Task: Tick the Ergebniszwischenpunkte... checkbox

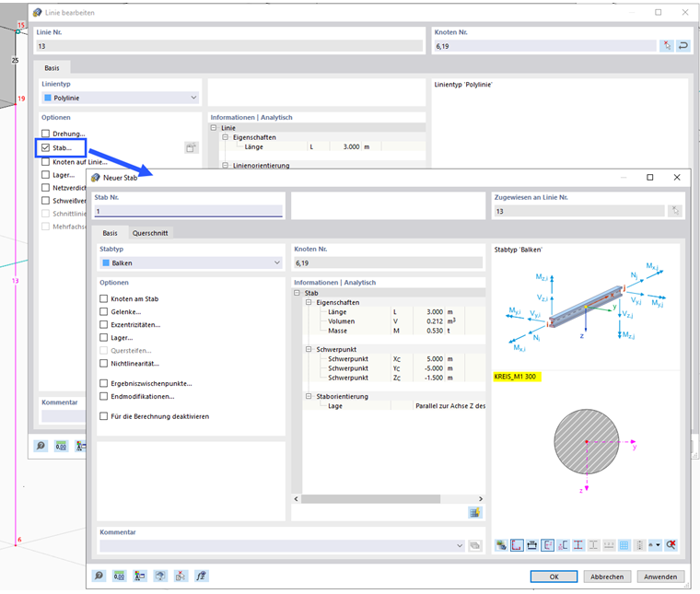Action: (103, 383)
